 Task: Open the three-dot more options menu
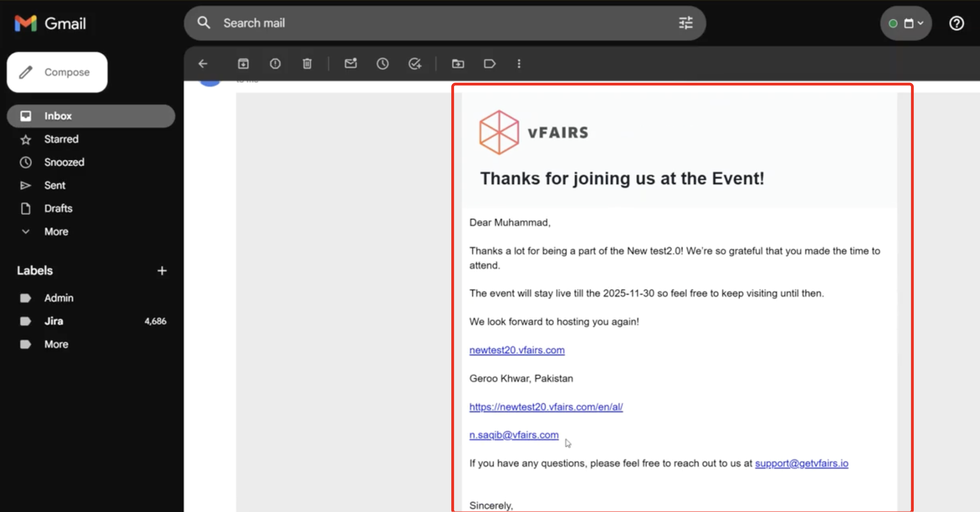519,63
